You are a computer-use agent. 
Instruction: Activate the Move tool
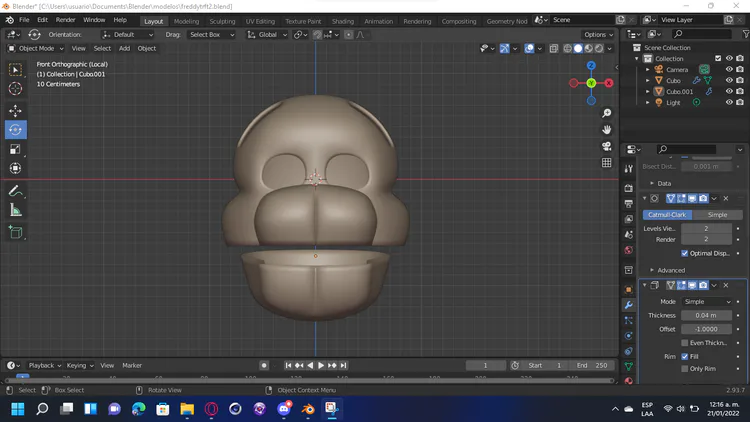click(x=15, y=111)
